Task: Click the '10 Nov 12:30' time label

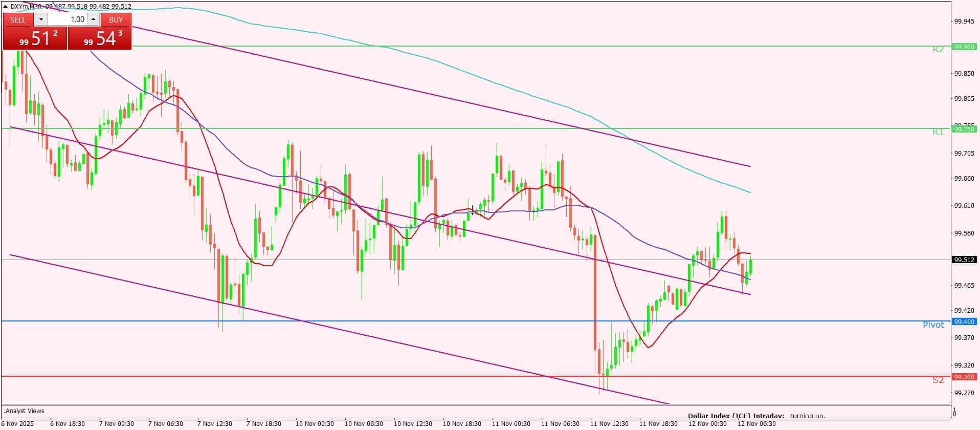Action: click(x=413, y=423)
